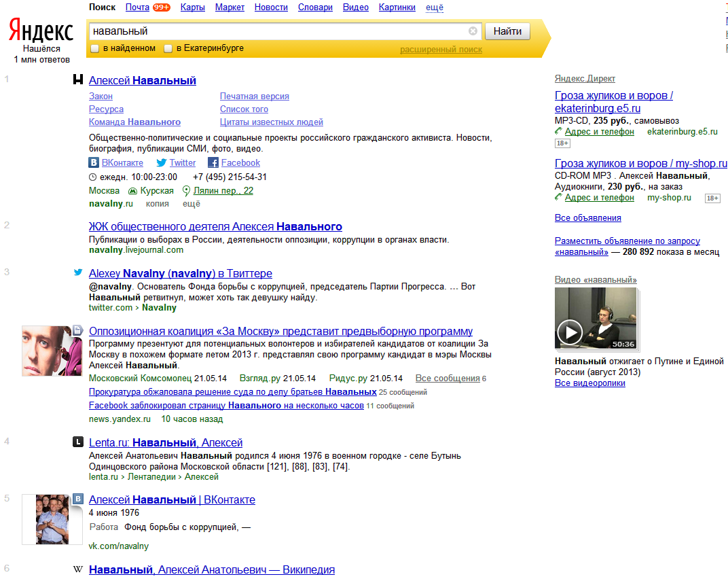Click the phone number +7 (495) 215-54-31
The width and height of the screenshot is (728, 581).
tap(230, 177)
